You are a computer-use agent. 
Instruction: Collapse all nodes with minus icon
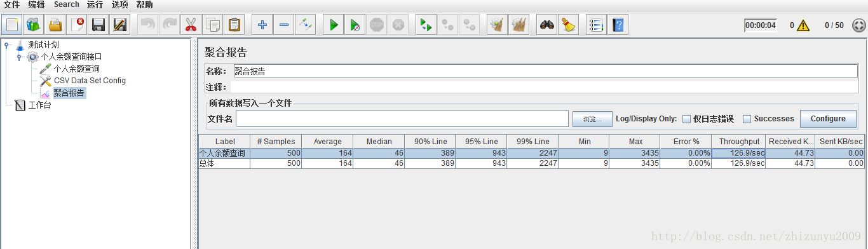(x=284, y=25)
